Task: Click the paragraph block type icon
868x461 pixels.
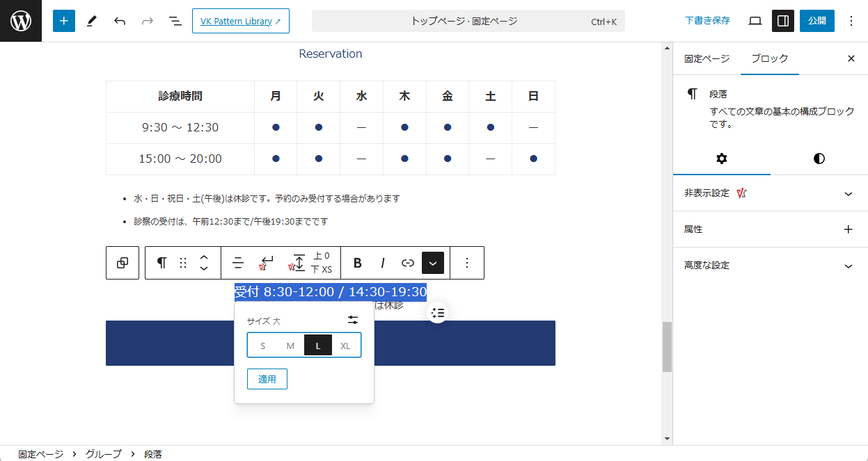Action: 161,263
